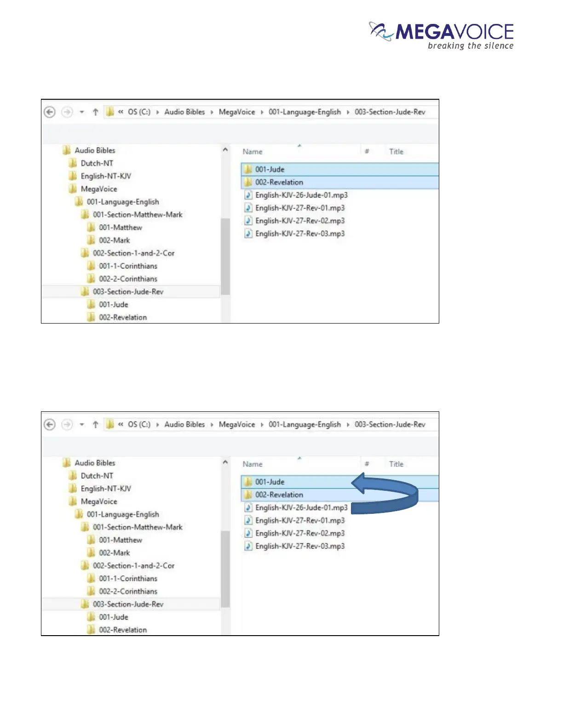Select 002-Revelation in bottom window tree

117,630
